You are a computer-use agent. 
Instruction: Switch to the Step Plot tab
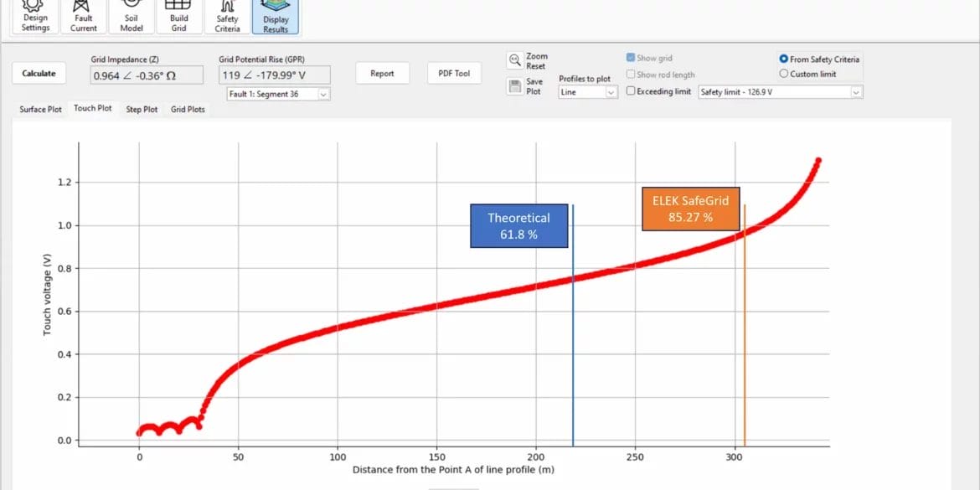point(141,108)
